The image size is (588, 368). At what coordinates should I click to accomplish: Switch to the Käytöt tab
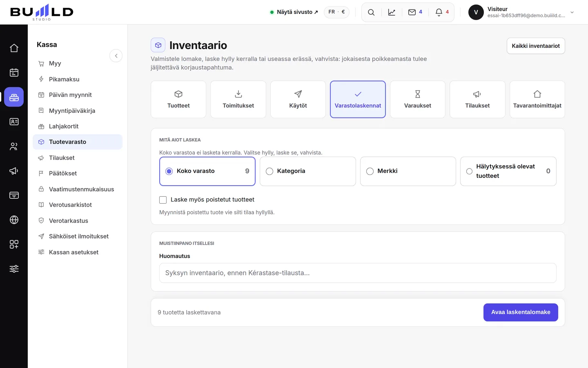coord(298,99)
